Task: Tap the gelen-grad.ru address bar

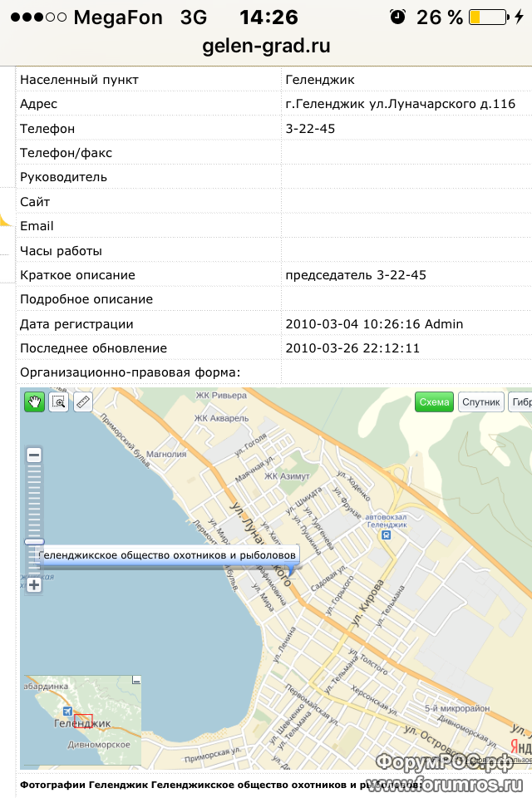Action: pos(266,46)
